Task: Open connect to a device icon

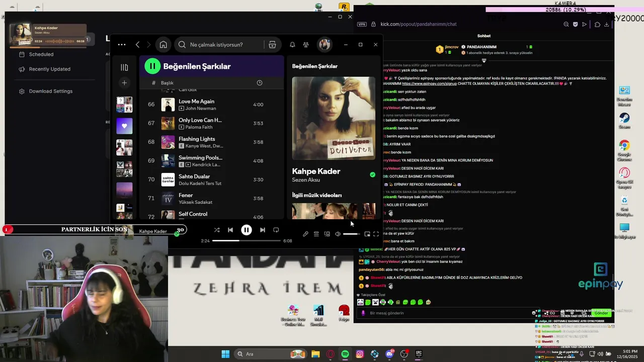Action: 327,234
